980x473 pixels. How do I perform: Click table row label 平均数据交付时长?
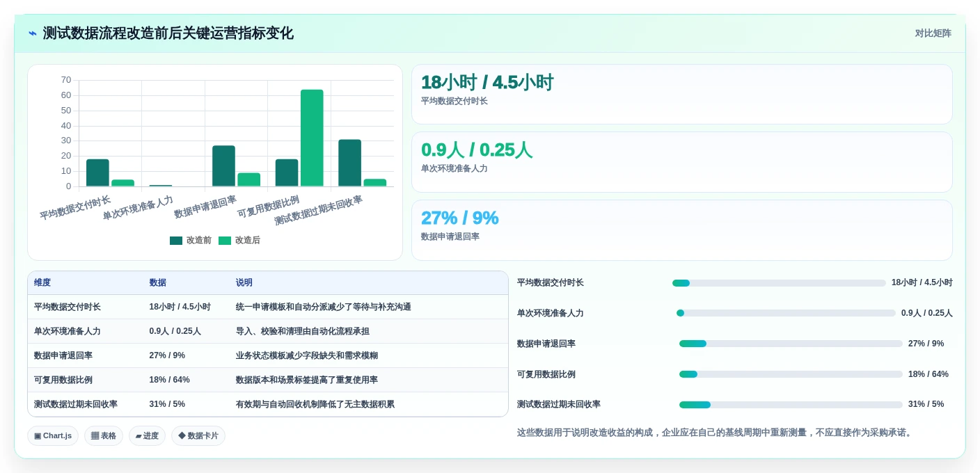tap(68, 307)
